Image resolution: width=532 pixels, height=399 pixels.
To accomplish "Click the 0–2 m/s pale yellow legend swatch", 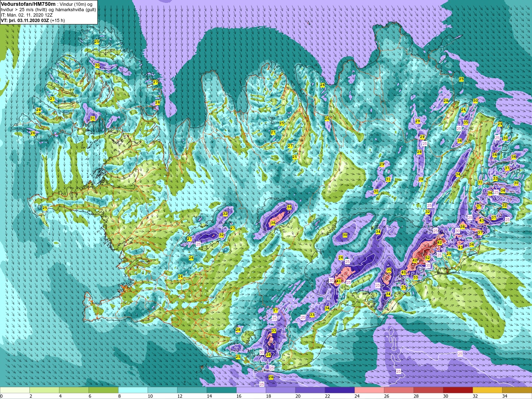I will [x=15, y=390].
